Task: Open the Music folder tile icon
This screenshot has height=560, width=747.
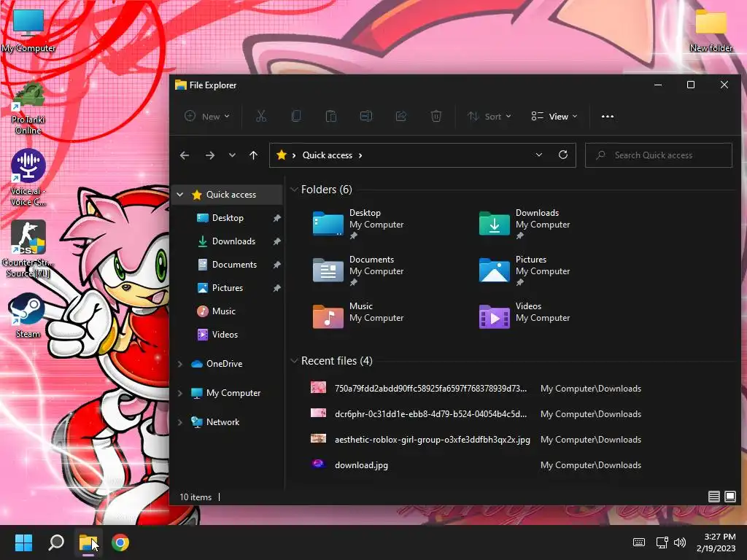Action: pyautogui.click(x=328, y=316)
